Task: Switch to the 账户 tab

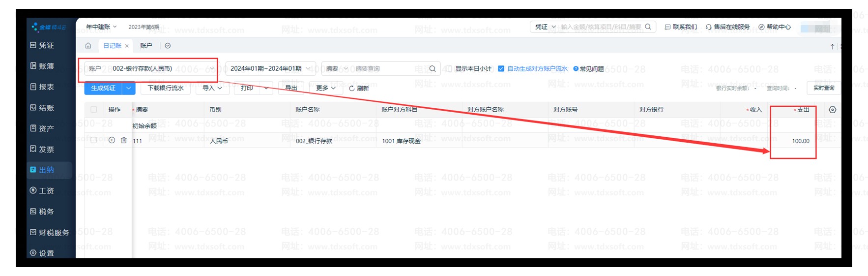Action: pos(146,46)
